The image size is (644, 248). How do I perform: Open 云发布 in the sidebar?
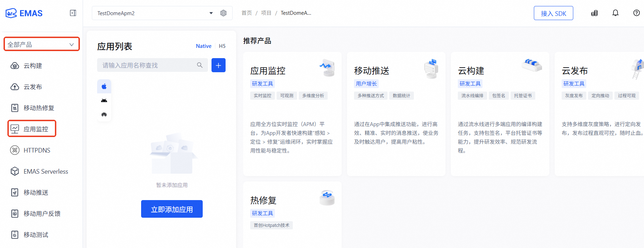click(33, 87)
